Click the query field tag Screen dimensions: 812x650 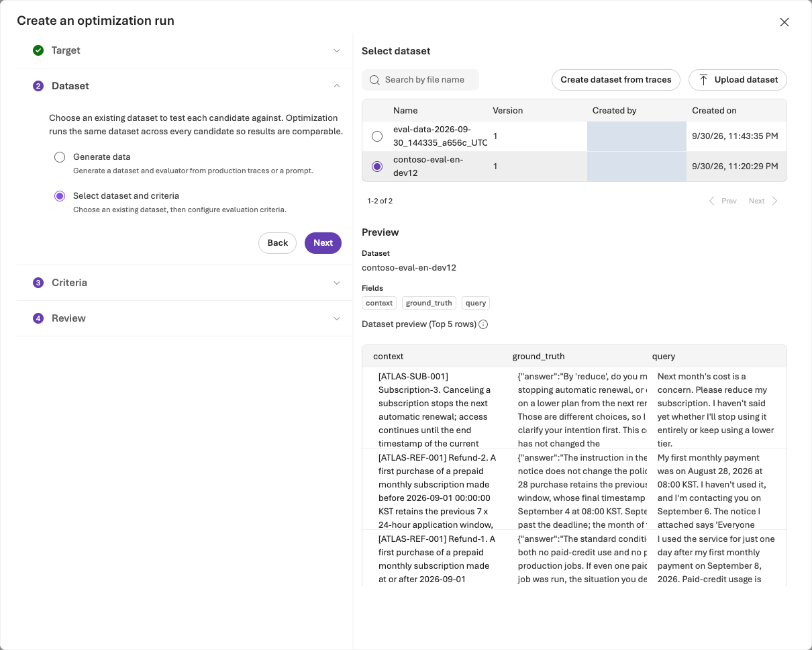click(476, 303)
